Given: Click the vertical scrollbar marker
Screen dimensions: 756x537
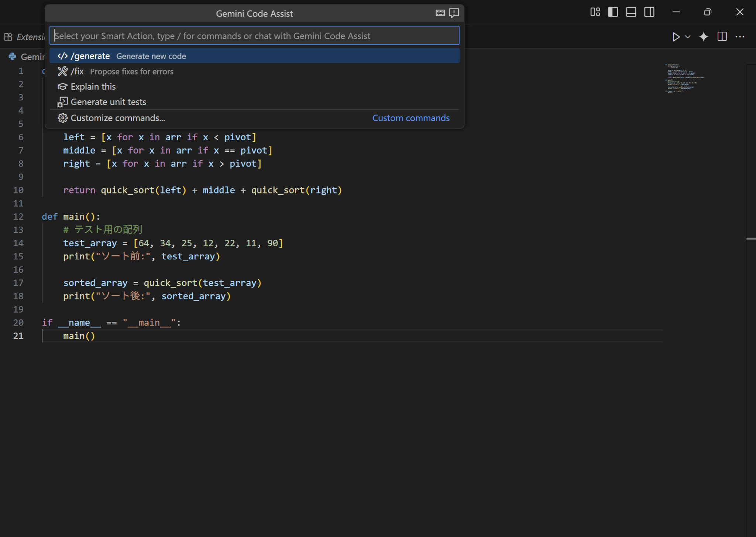Looking at the screenshot, I should 751,239.
